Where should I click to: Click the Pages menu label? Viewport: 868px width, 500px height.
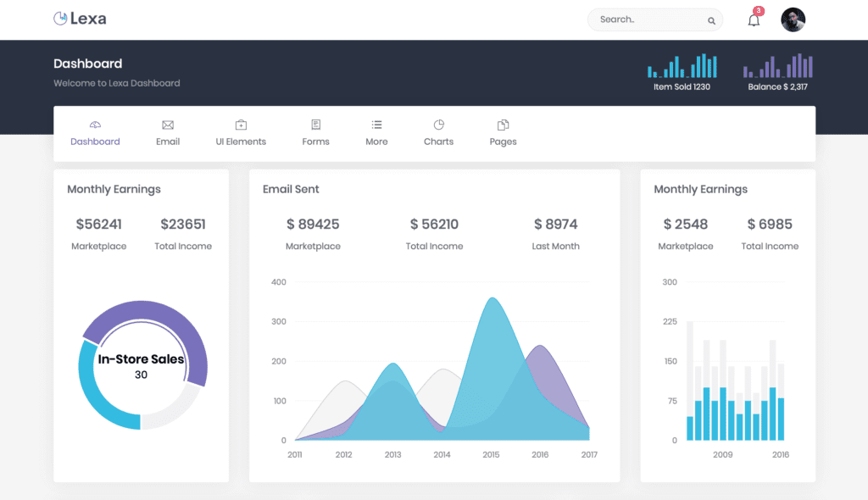click(503, 142)
